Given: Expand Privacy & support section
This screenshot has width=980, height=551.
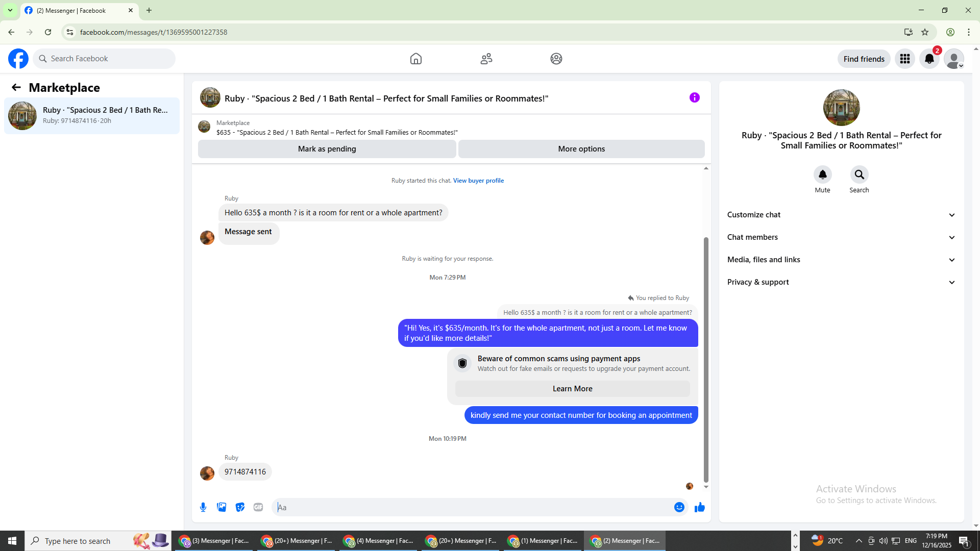Looking at the screenshot, I should coord(841,282).
